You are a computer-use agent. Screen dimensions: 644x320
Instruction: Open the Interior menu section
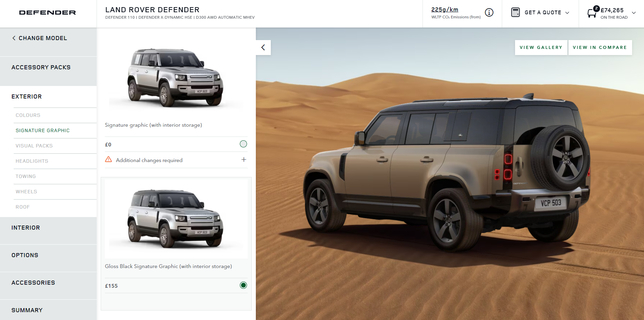pyautogui.click(x=26, y=228)
